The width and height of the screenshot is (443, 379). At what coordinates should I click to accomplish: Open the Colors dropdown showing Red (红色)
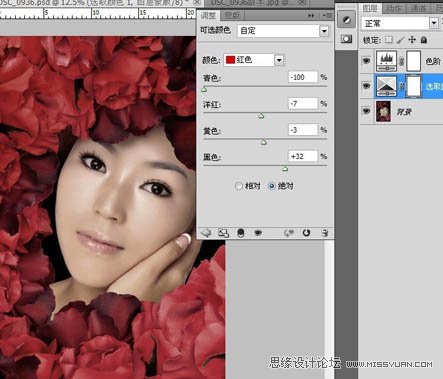[x=253, y=60]
